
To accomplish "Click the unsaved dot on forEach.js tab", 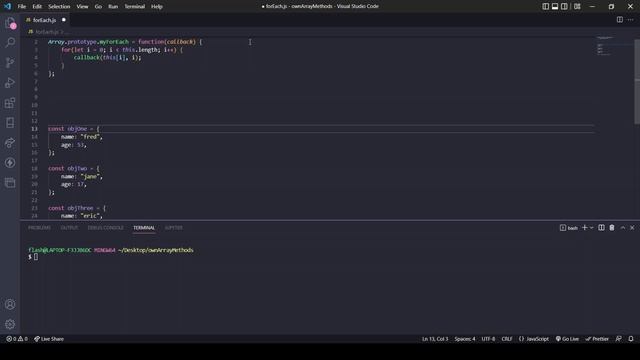I will [64, 20].
